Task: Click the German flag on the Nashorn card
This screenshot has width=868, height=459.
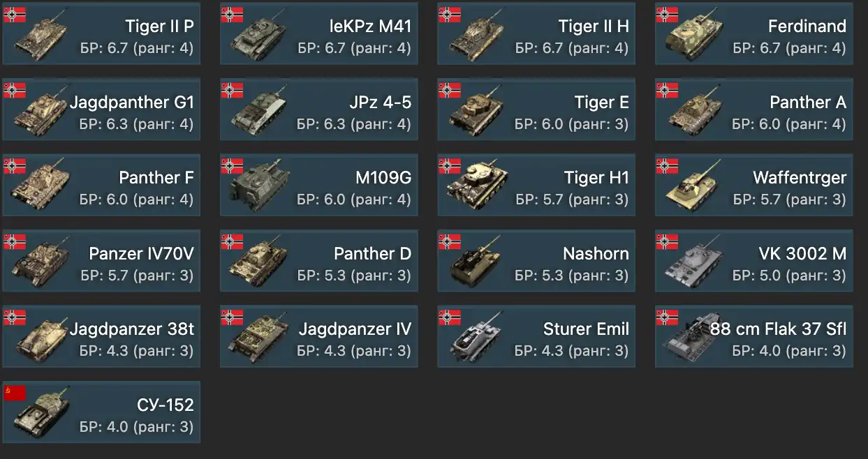Action: (450, 241)
